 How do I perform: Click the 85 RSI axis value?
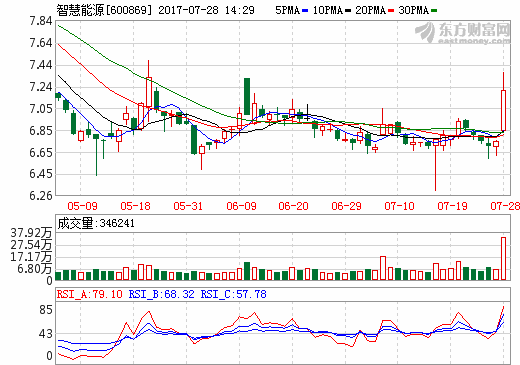point(46,310)
